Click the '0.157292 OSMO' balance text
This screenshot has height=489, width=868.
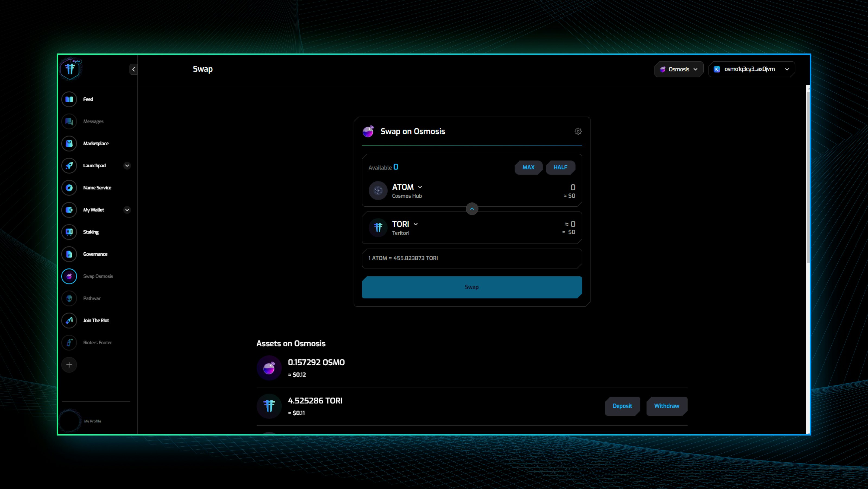[x=316, y=362]
